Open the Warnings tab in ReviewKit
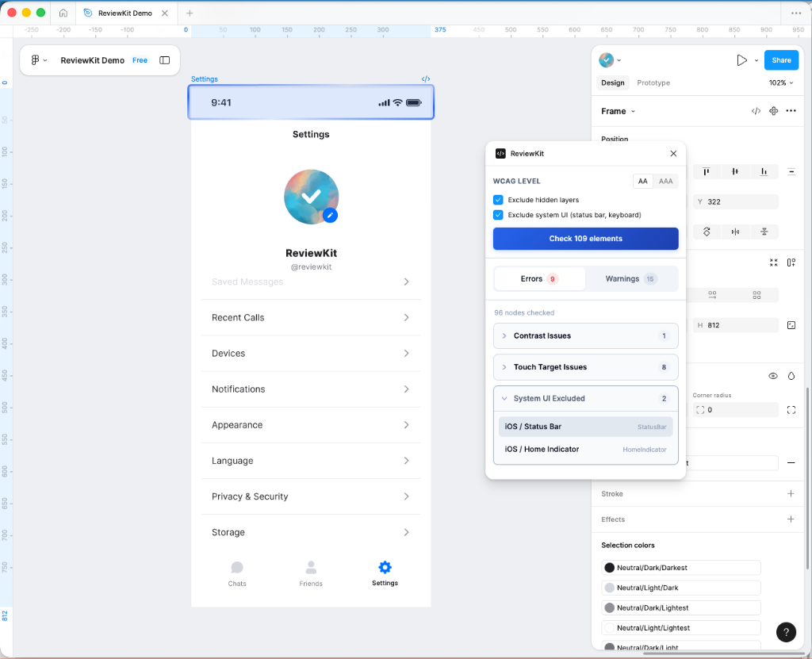This screenshot has height=659, width=812. tap(631, 278)
